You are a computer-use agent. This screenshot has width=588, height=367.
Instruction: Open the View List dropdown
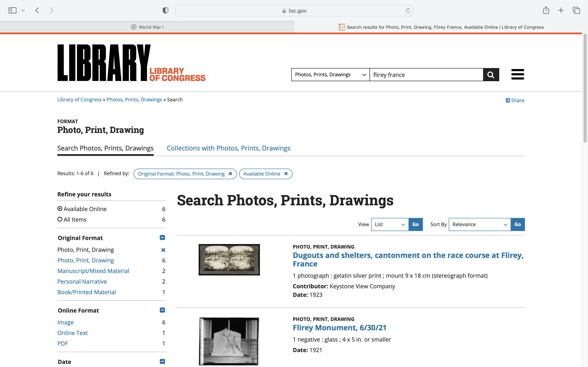pos(390,224)
